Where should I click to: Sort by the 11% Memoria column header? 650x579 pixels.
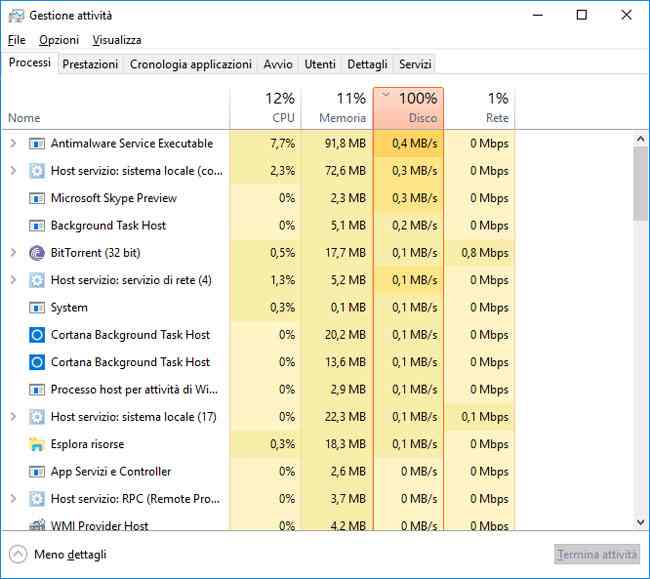337,108
